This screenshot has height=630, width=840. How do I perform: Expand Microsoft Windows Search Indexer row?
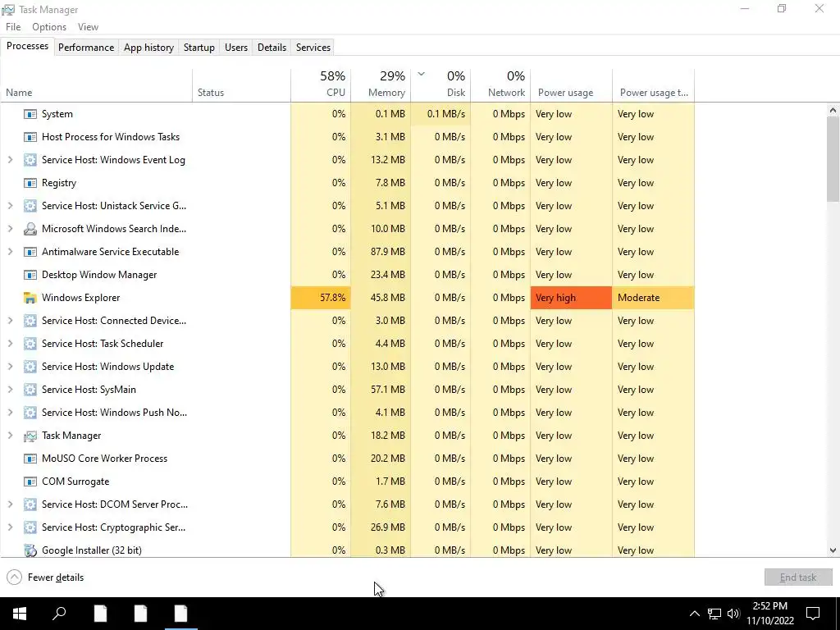point(10,229)
